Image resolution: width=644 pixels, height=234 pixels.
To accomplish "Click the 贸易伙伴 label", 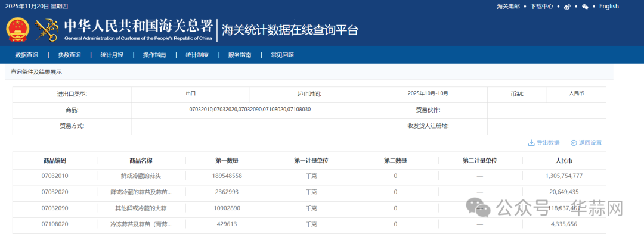I will [x=428, y=110].
